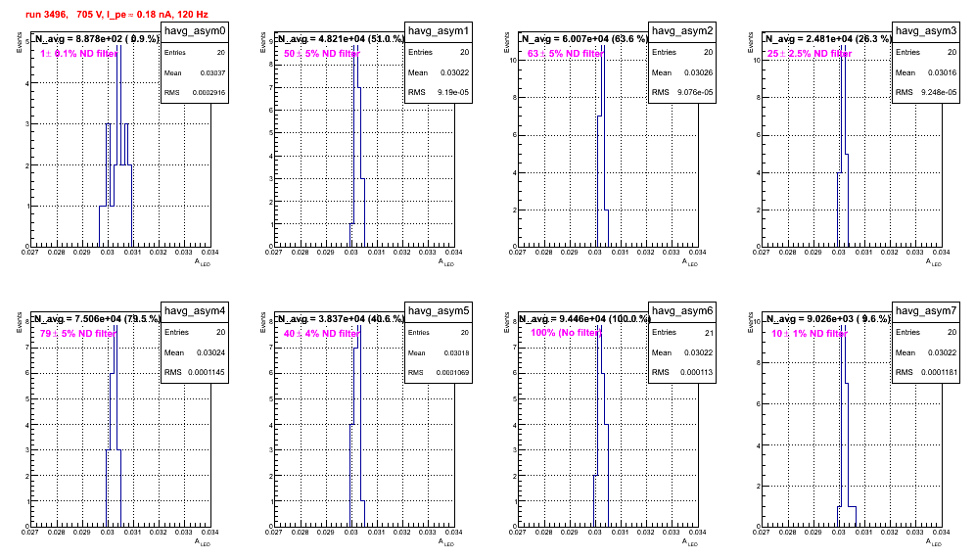Click the N_avg = 6.007e+04 label

(x=584, y=39)
